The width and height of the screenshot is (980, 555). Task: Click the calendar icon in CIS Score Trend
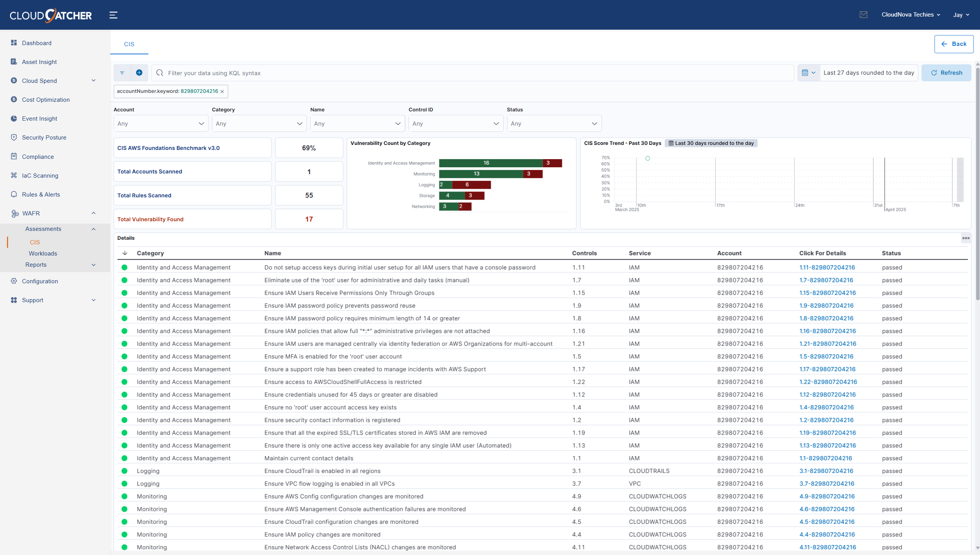671,143
